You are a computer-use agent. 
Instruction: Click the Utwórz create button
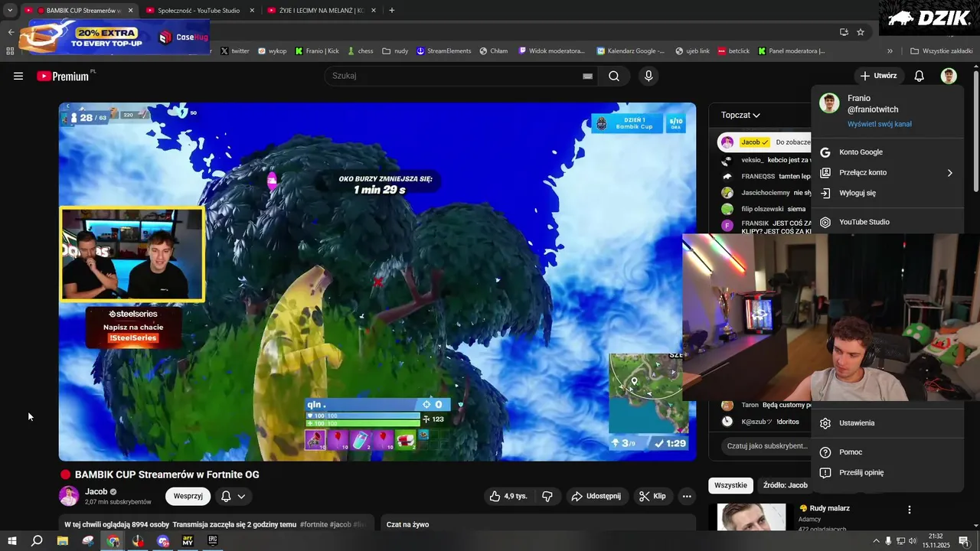tap(878, 76)
